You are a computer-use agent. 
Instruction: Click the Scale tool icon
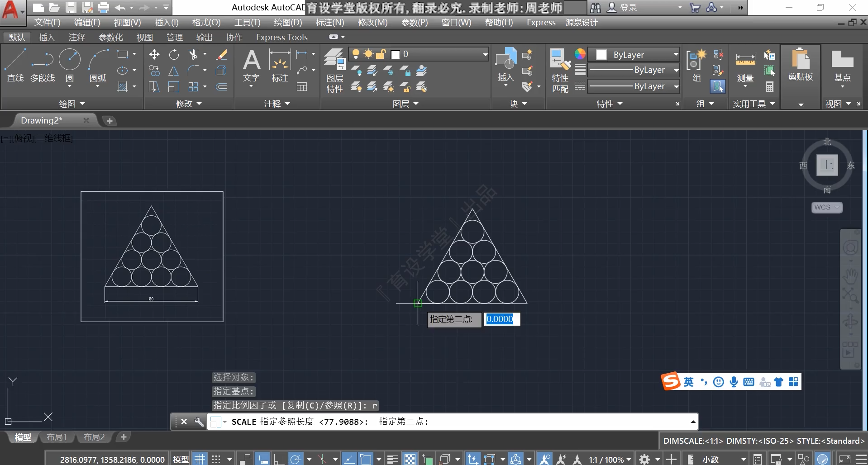pos(174,86)
